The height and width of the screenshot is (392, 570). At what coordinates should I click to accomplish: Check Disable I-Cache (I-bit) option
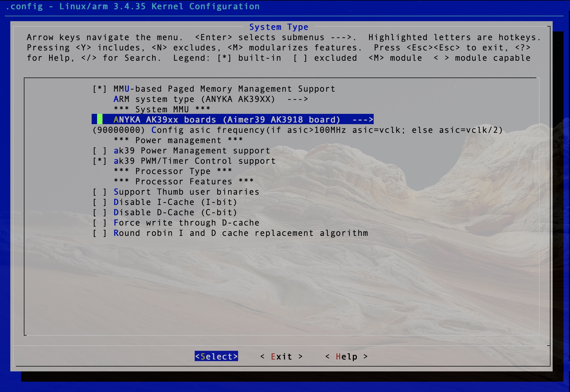100,202
